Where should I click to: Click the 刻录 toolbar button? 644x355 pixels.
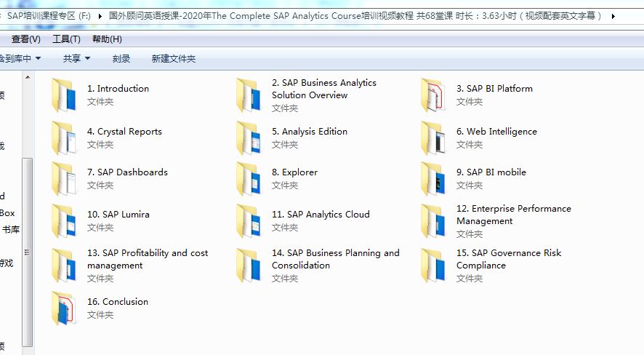click(121, 59)
